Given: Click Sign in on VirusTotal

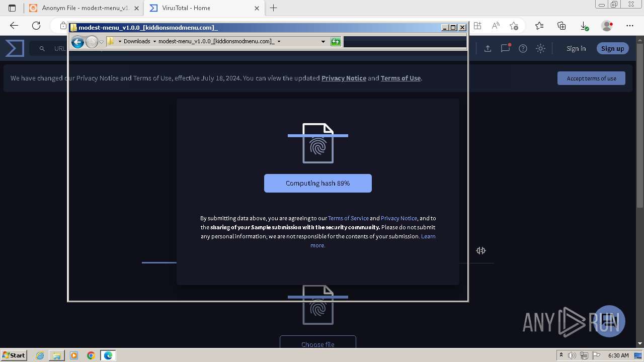Looking at the screenshot, I should [x=576, y=48].
